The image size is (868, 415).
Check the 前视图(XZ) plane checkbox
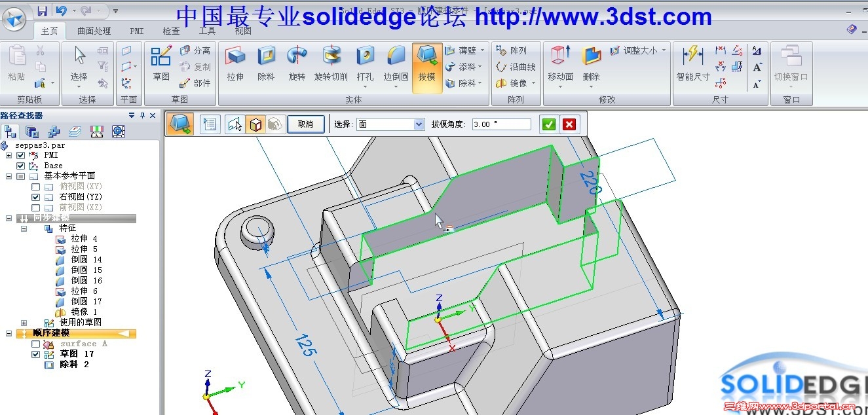35,207
